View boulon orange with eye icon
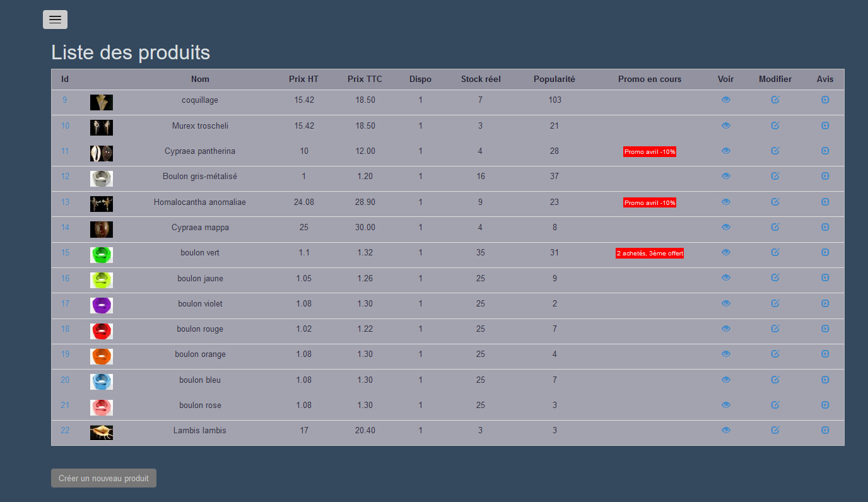The width and height of the screenshot is (868, 502). [x=726, y=354]
